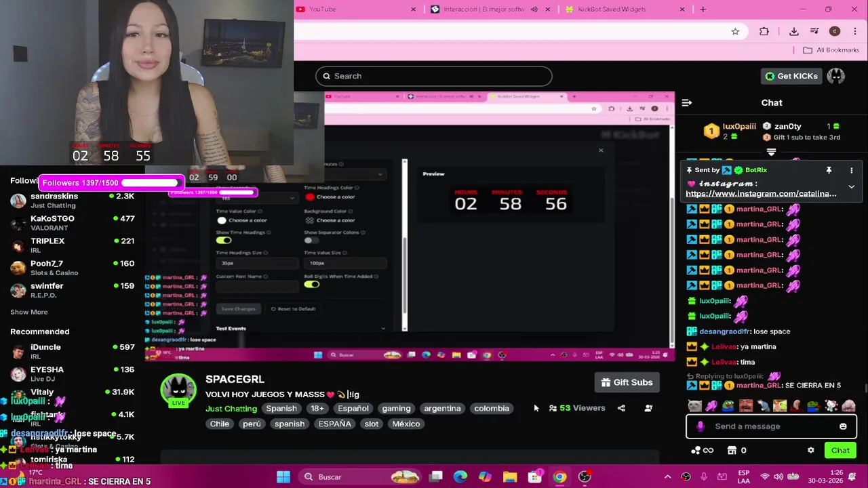Expand the Test Events section

(x=301, y=329)
